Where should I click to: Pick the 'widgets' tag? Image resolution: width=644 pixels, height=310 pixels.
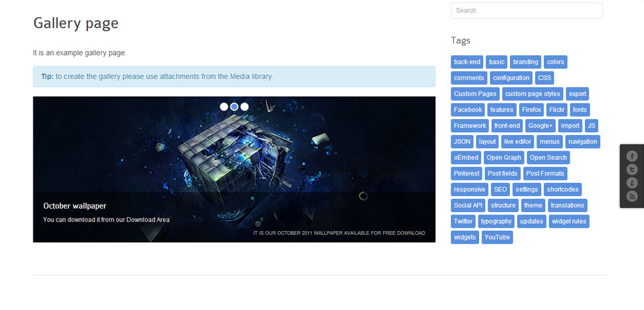coord(465,237)
